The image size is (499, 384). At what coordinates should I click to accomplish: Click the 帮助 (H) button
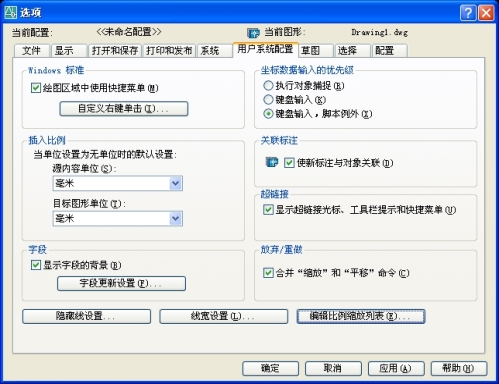(x=459, y=369)
